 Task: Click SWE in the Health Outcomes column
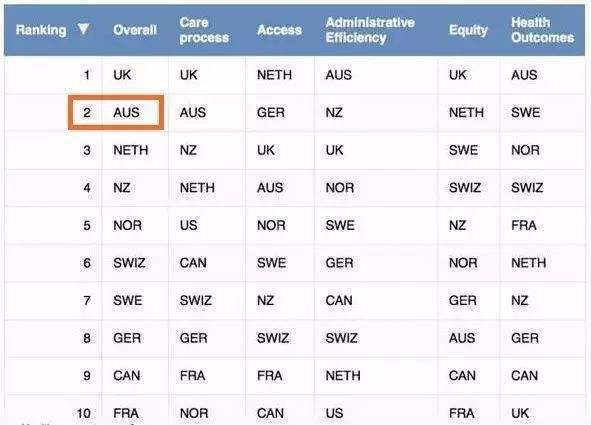pyautogui.click(x=525, y=112)
